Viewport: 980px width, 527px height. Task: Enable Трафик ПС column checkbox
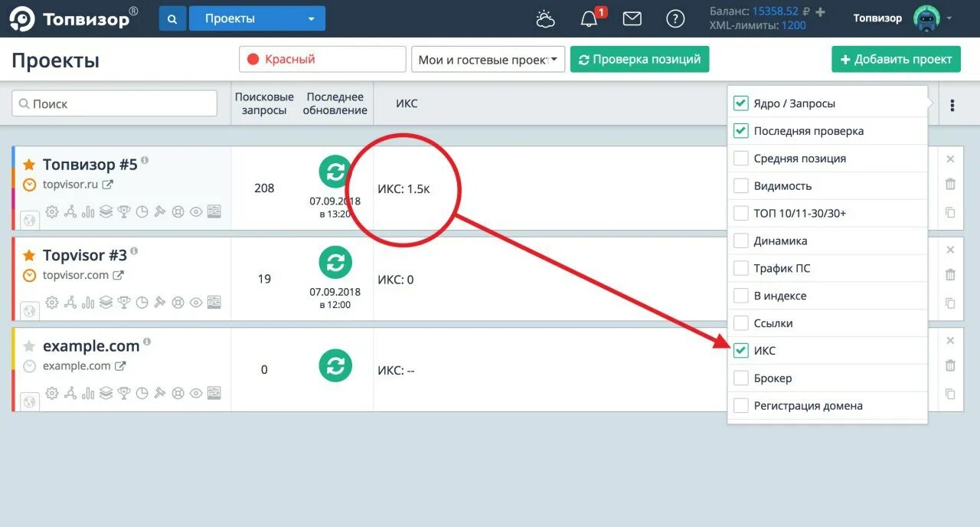point(740,268)
